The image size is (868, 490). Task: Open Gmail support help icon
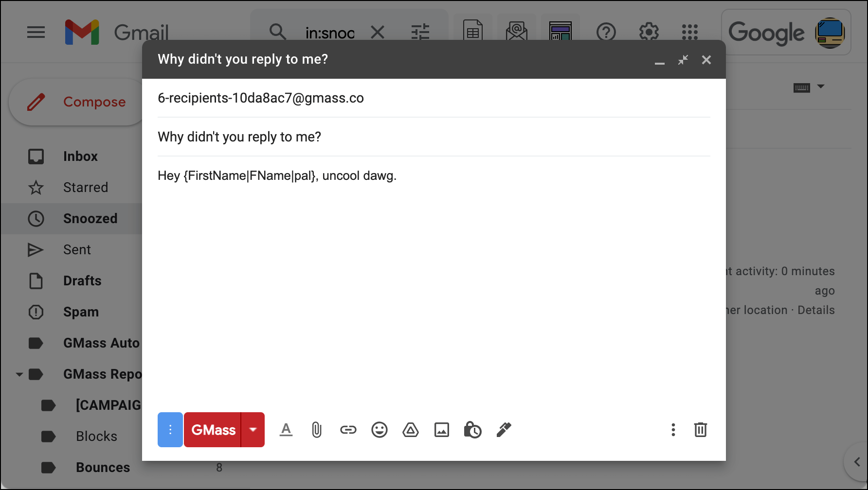point(606,33)
